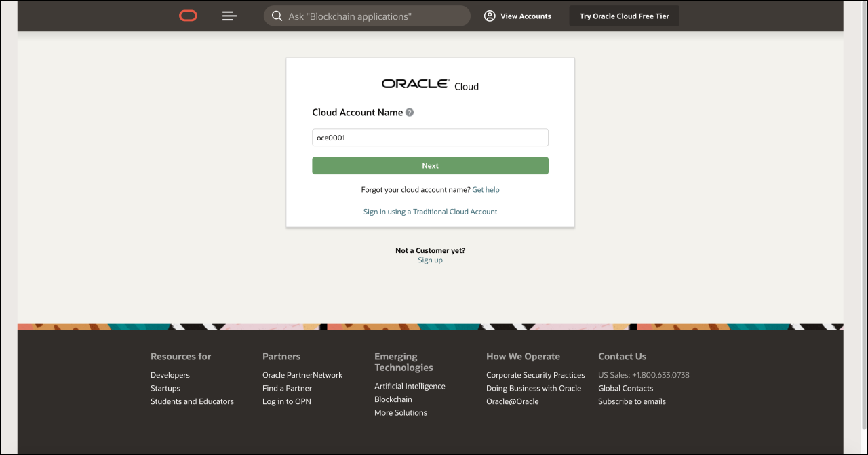This screenshot has height=455, width=868.
Task: Click the green Next button
Action: pyautogui.click(x=430, y=165)
